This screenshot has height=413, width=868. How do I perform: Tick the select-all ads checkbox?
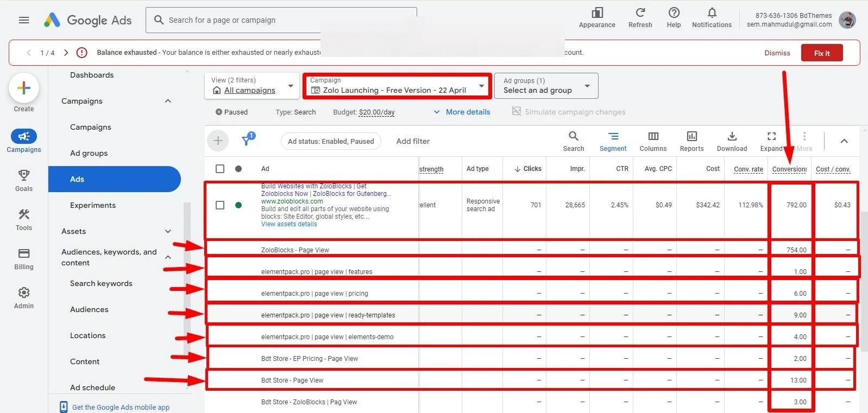tap(220, 169)
